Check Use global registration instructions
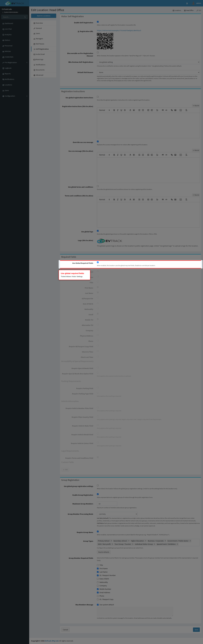 point(98,97)
